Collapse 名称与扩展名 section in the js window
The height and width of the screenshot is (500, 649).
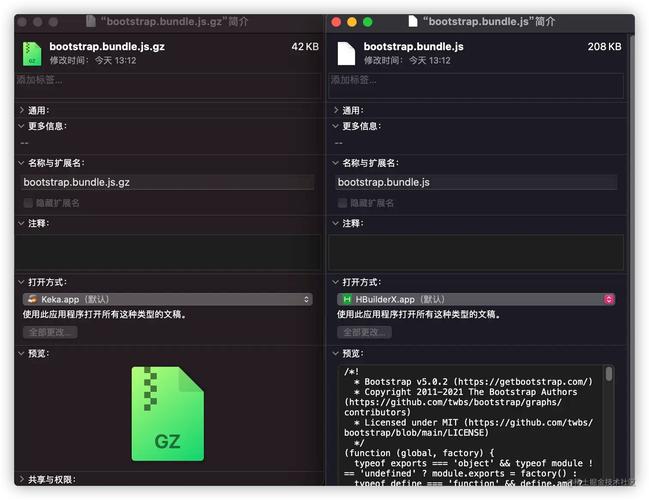[336, 163]
